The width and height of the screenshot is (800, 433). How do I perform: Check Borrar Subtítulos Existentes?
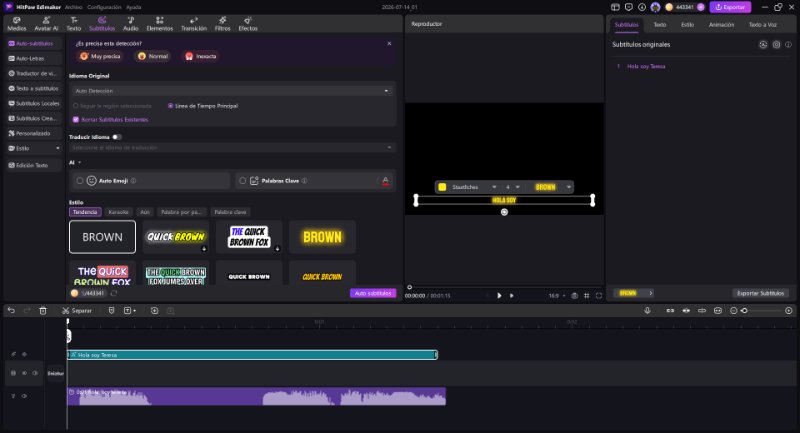coord(76,119)
